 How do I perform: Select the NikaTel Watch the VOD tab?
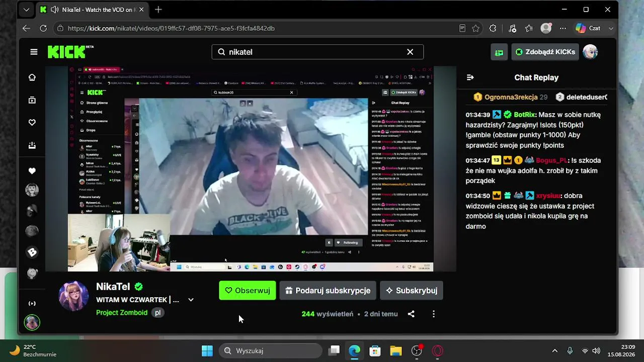(92, 10)
